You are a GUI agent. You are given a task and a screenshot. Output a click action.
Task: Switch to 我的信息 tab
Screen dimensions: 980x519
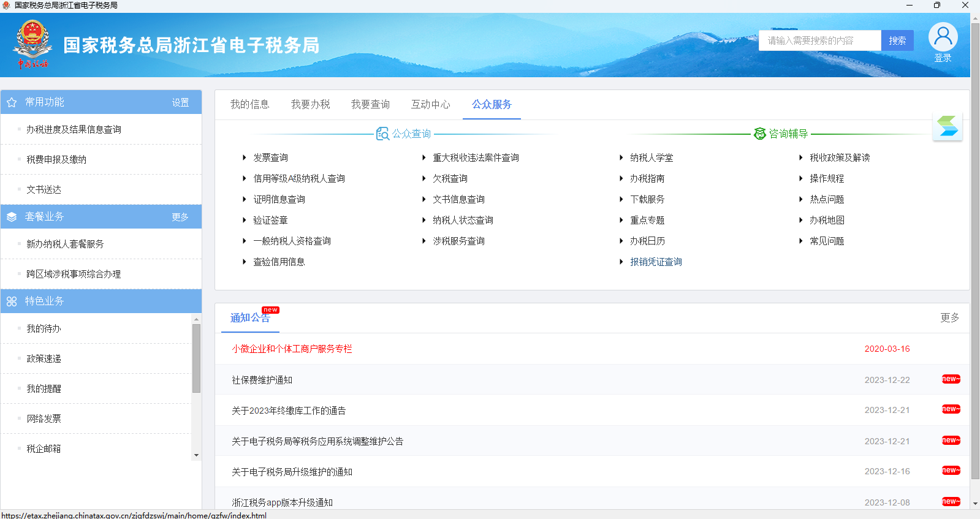pyautogui.click(x=249, y=104)
